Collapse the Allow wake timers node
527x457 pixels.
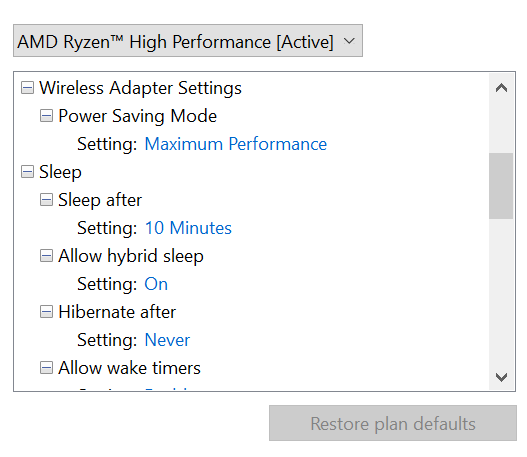46,368
